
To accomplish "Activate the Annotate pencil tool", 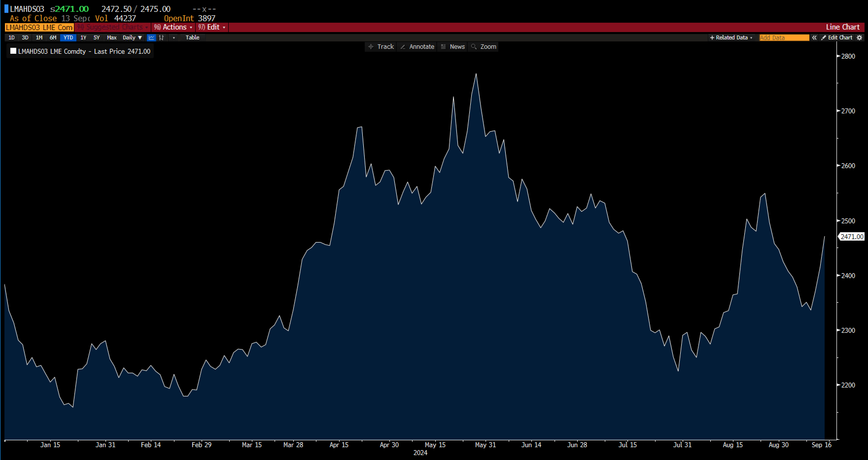I will pos(417,47).
